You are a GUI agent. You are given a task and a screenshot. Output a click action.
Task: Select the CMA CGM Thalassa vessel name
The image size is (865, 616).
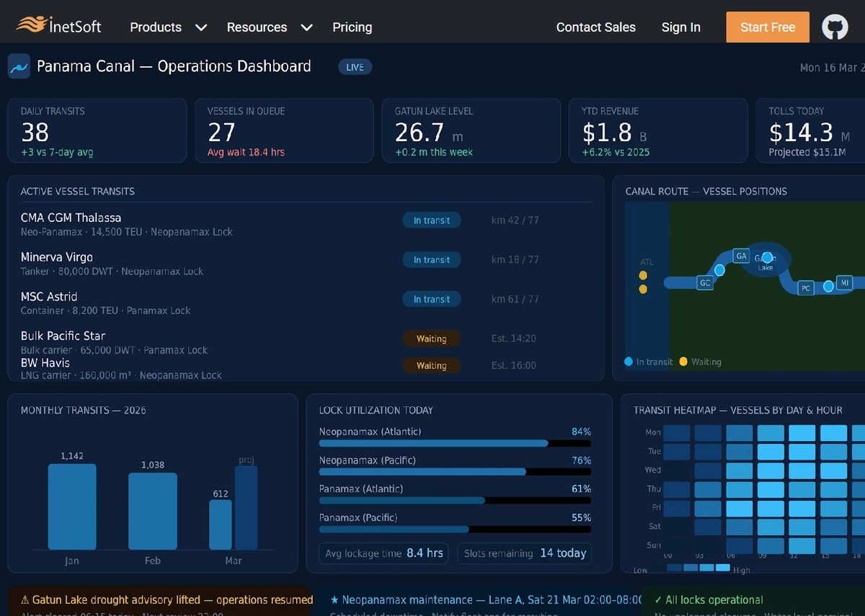(71, 218)
